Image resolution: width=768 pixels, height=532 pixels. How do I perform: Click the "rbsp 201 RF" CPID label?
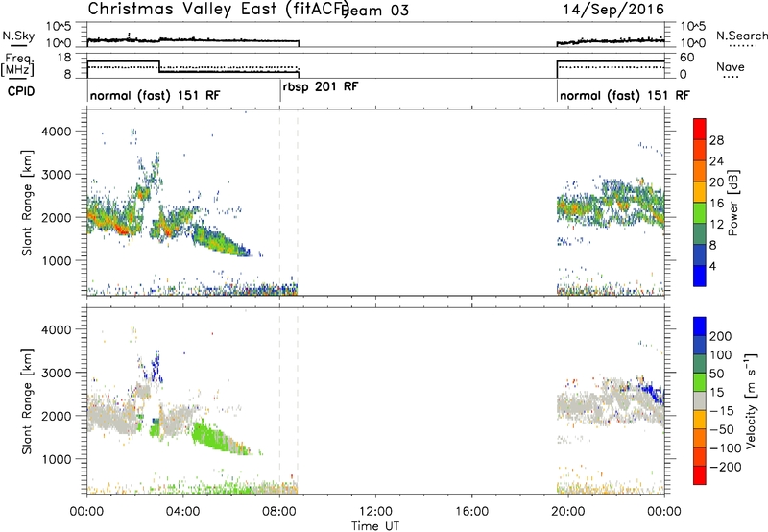pos(321,86)
